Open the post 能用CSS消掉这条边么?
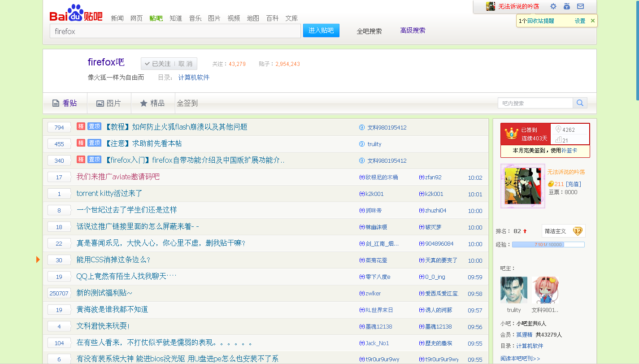The image size is (639, 364). click(113, 260)
